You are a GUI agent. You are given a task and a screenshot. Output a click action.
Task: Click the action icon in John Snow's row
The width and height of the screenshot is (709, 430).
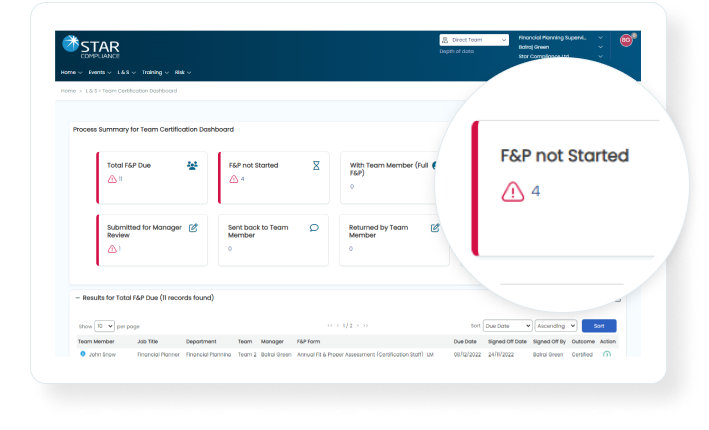click(606, 354)
